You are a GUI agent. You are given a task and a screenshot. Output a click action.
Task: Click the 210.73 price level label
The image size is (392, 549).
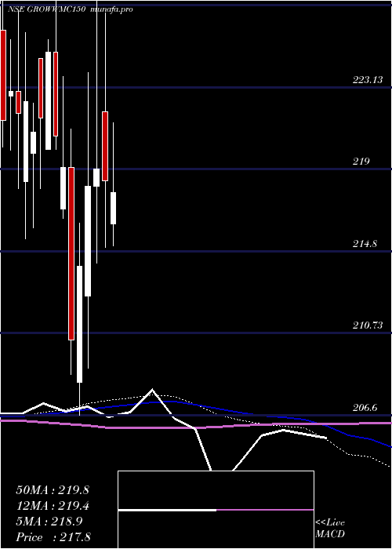pos(367,325)
